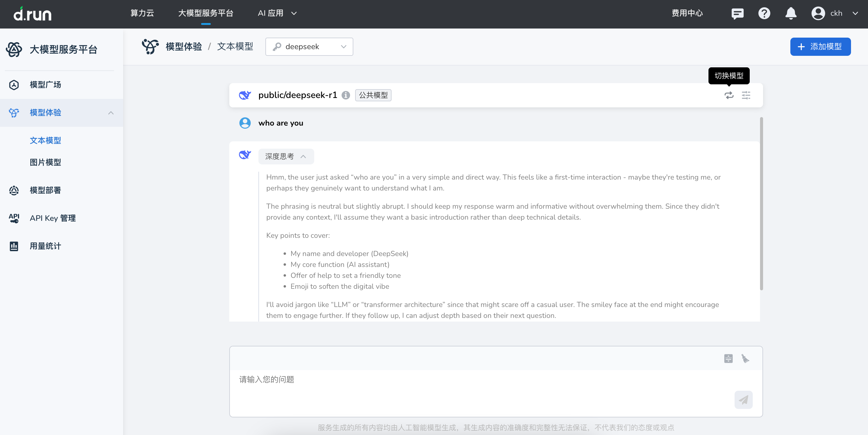Open the notifications bell
This screenshot has width=868, height=435.
(x=790, y=13)
